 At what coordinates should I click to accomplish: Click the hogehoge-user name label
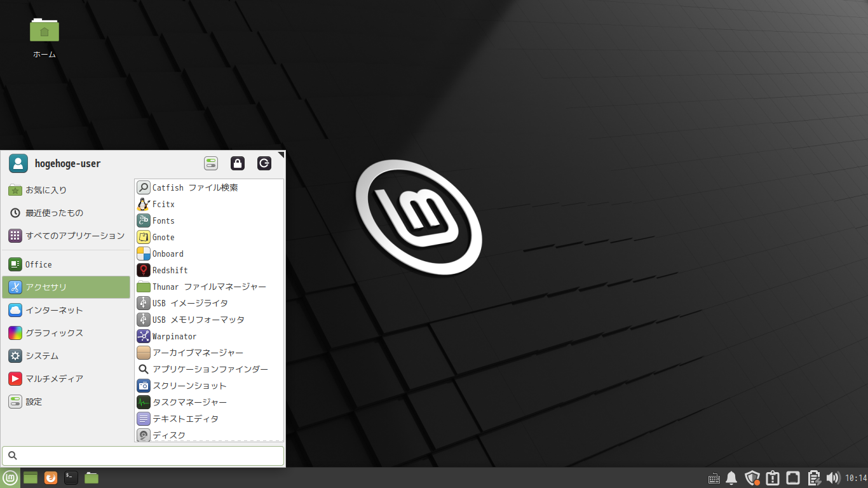[x=67, y=164]
